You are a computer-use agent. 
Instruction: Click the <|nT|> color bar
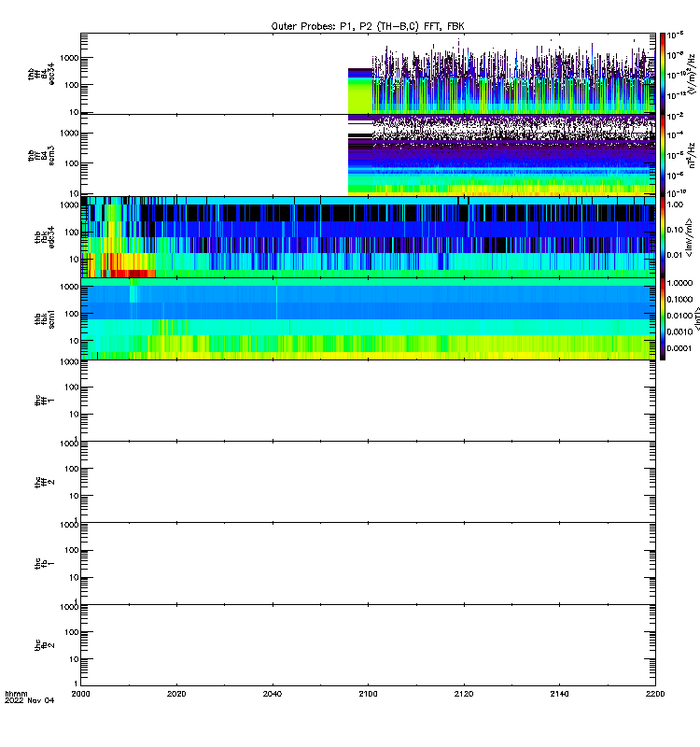tap(663, 318)
